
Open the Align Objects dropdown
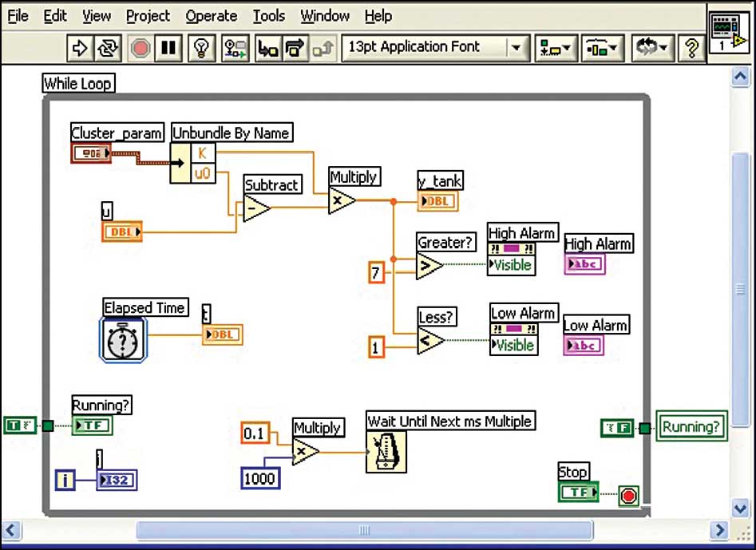[556, 48]
